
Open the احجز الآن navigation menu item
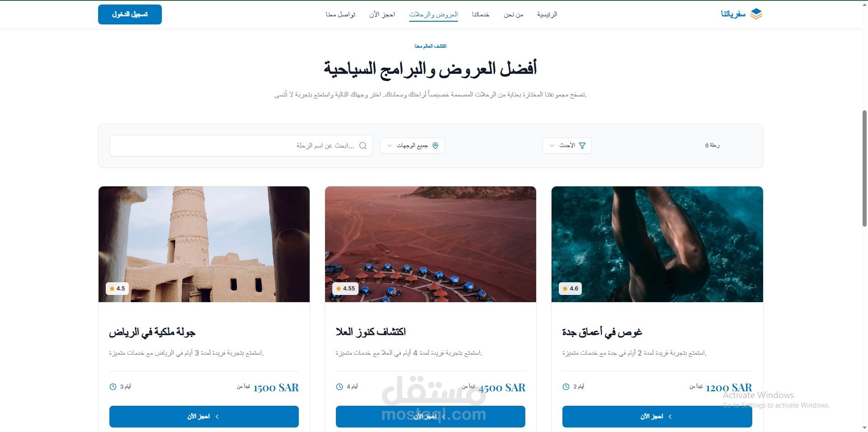point(382,14)
